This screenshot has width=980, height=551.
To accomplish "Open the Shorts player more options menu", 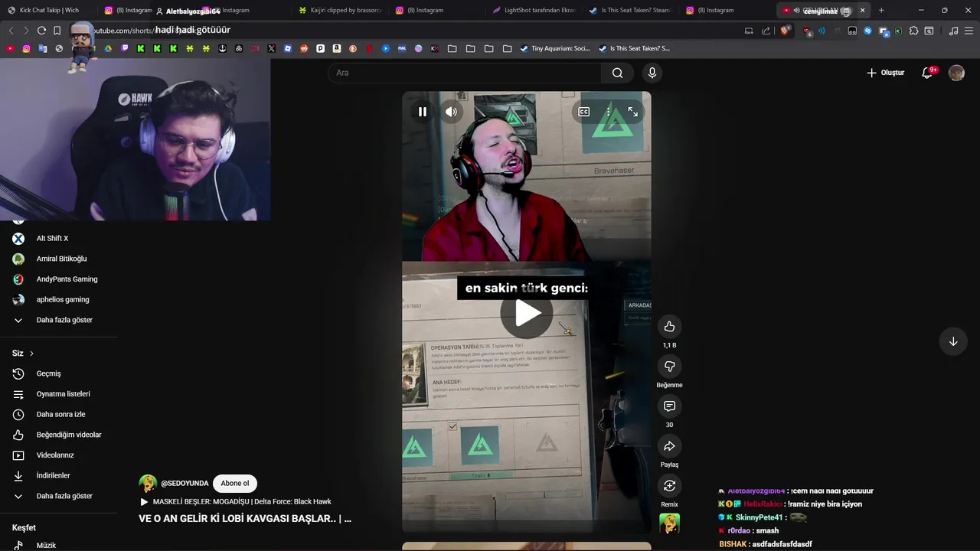I will point(609,112).
